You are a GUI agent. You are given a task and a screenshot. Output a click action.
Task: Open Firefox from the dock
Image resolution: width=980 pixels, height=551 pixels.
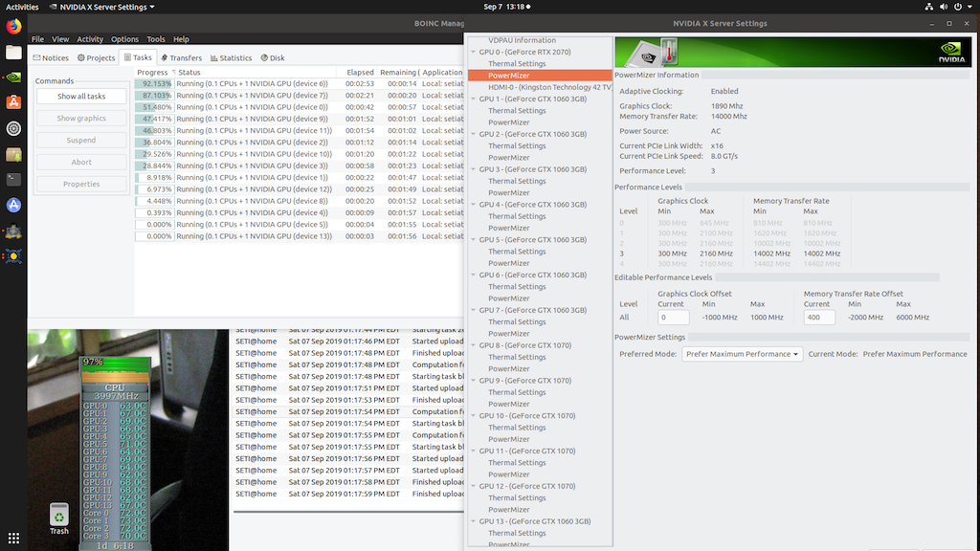pyautogui.click(x=13, y=27)
